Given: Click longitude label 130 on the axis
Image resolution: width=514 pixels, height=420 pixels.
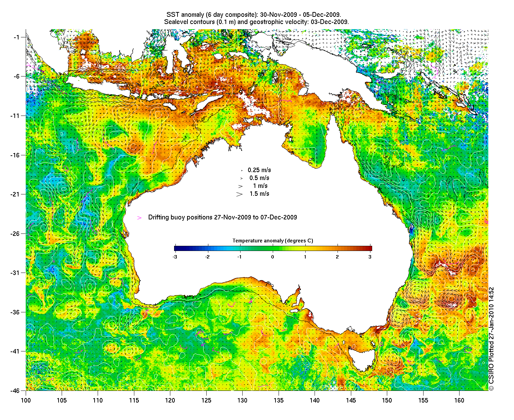Looking at the screenshot, I should tap(242, 400).
